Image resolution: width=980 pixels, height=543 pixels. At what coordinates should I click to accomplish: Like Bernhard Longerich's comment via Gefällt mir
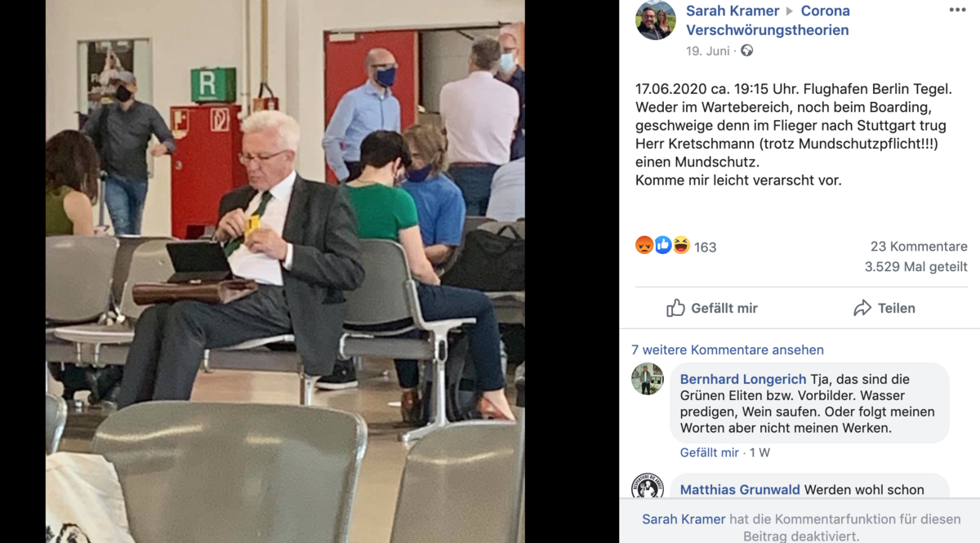709,452
